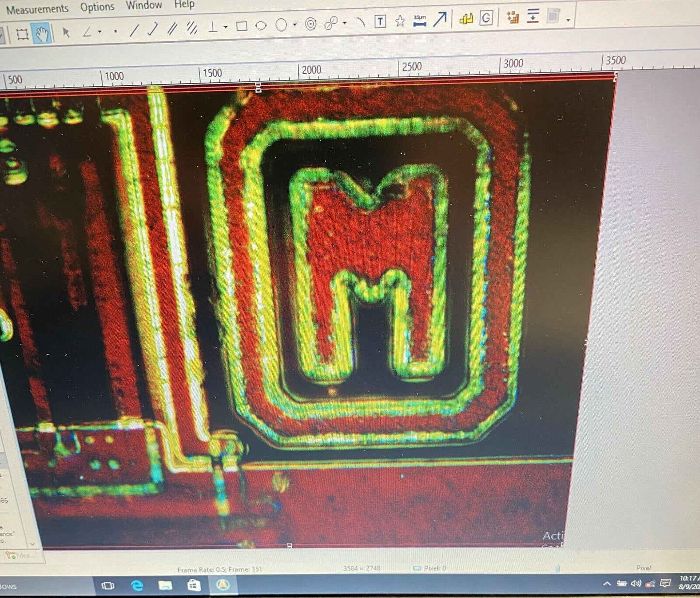This screenshot has height=598, width=700.
Task: Show hidden system tray icons
Action: pyautogui.click(x=607, y=583)
